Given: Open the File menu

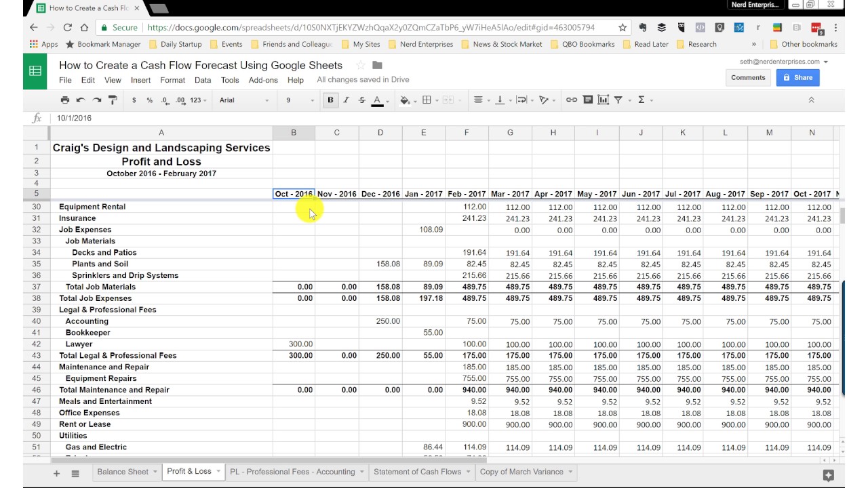Looking at the screenshot, I should coord(65,80).
